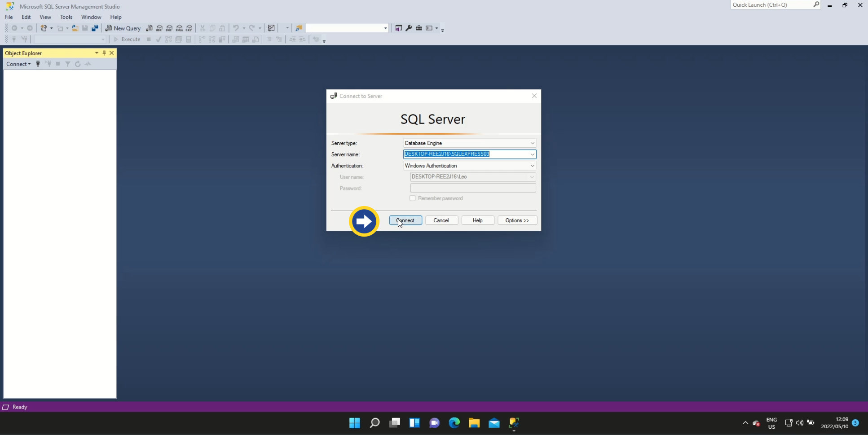Open the Server name dropdown arrow
The width and height of the screenshot is (868, 435).
tap(532, 154)
